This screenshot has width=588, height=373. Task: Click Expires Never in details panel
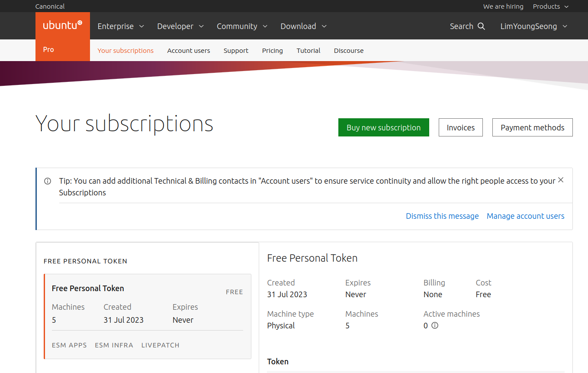click(x=356, y=295)
